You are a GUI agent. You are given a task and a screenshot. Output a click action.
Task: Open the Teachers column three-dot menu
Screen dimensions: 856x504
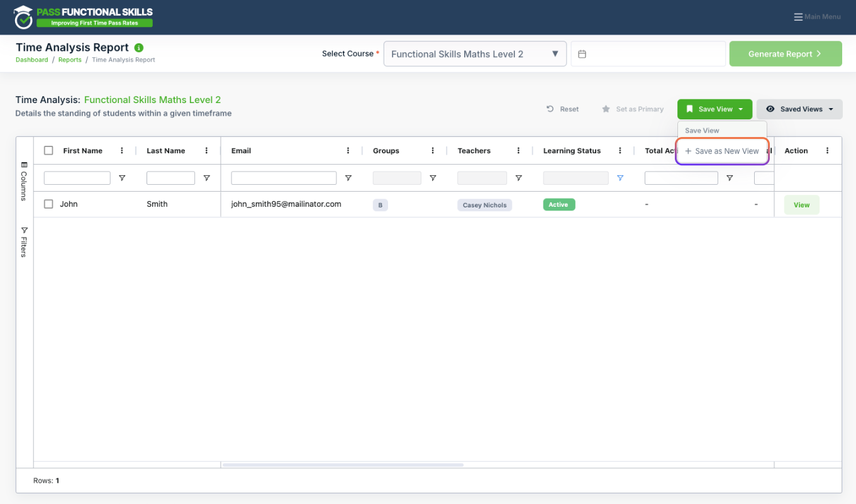tap(518, 151)
